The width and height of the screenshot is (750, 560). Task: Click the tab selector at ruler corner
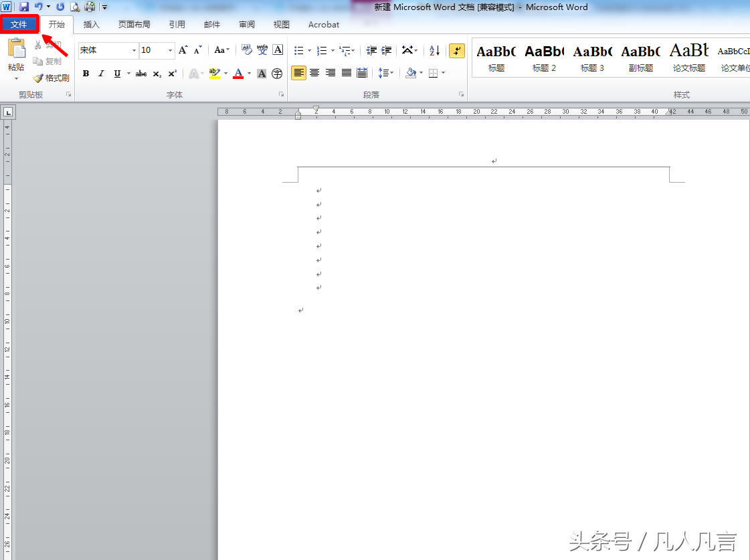[8, 112]
